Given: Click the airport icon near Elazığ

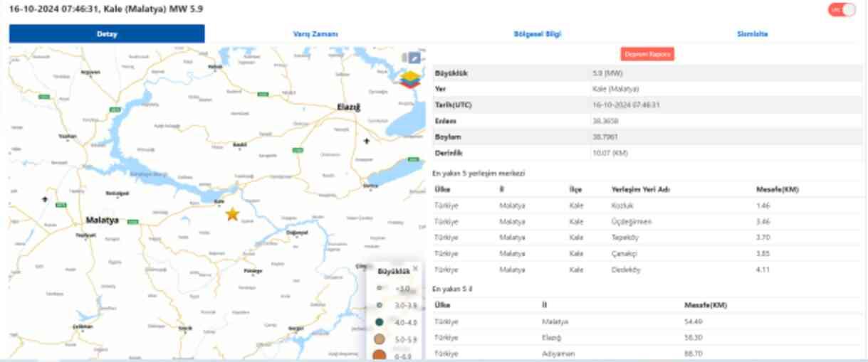Looking at the screenshot, I should point(367,141).
